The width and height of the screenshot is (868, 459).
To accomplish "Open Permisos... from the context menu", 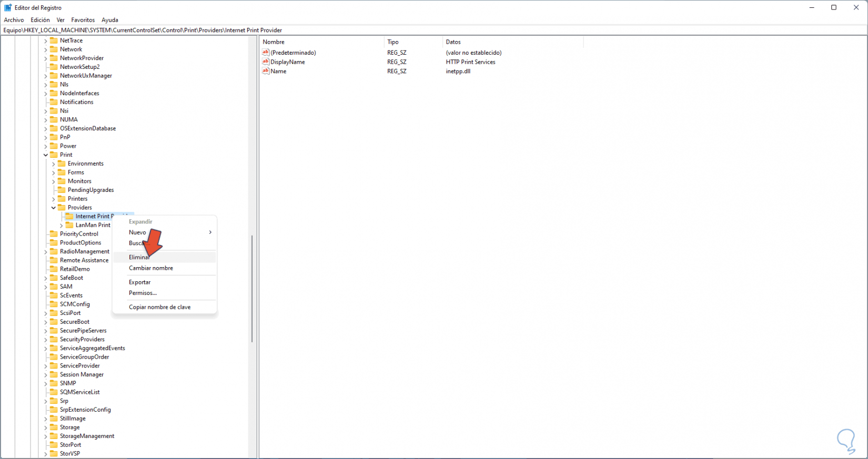I will (165, 293).
